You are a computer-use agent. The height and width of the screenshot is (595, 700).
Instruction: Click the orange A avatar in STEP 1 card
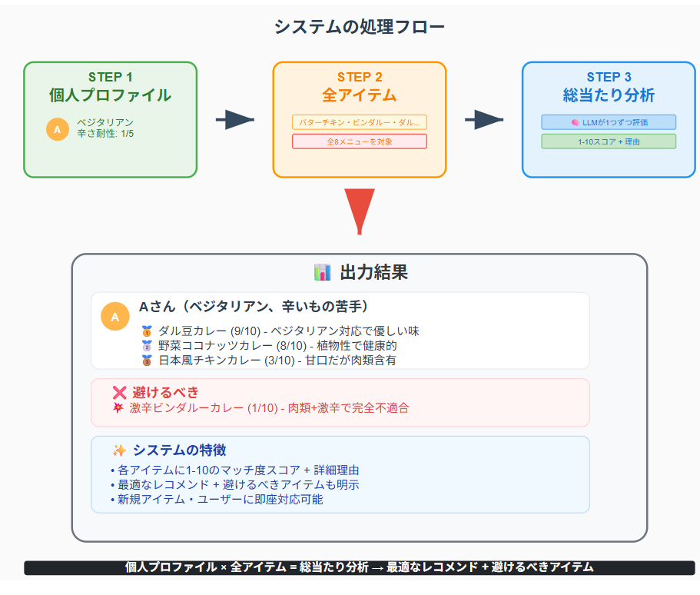coord(58,130)
